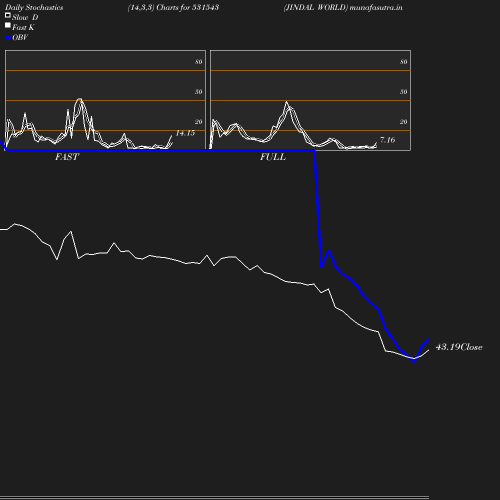
Task: Click the 20 level label in FAST chart
Action: tap(199, 122)
